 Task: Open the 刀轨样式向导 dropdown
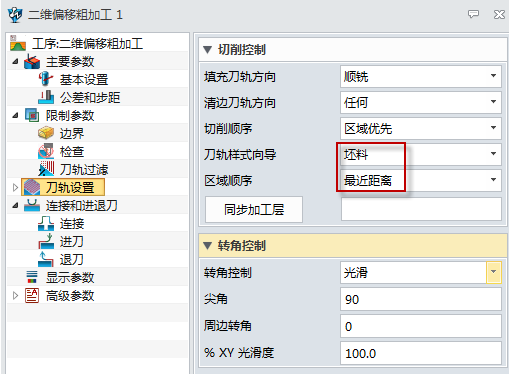(493, 154)
